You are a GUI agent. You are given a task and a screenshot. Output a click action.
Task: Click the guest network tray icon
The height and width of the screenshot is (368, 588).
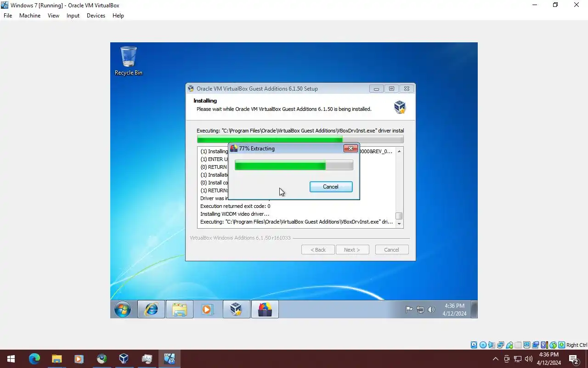pyautogui.click(x=420, y=310)
